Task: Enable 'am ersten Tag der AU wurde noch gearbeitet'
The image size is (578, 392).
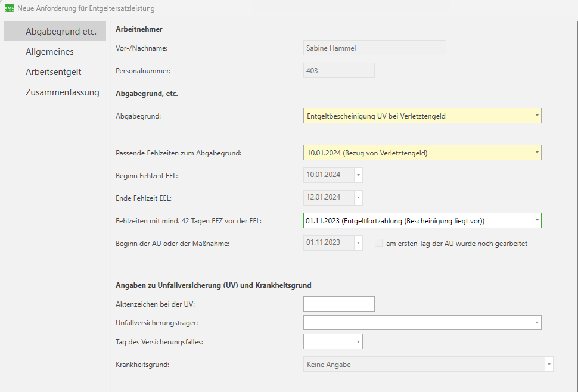Action: pos(378,243)
